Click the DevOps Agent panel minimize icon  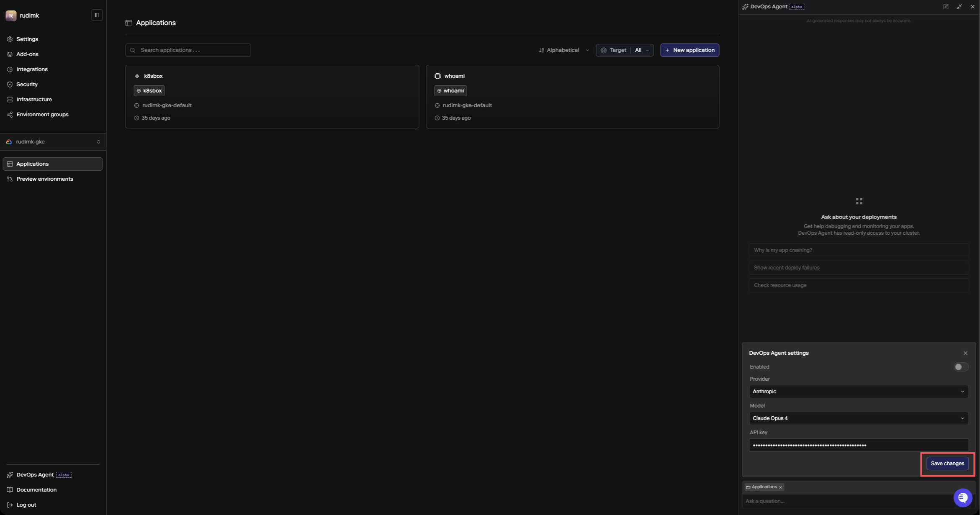[x=959, y=7]
